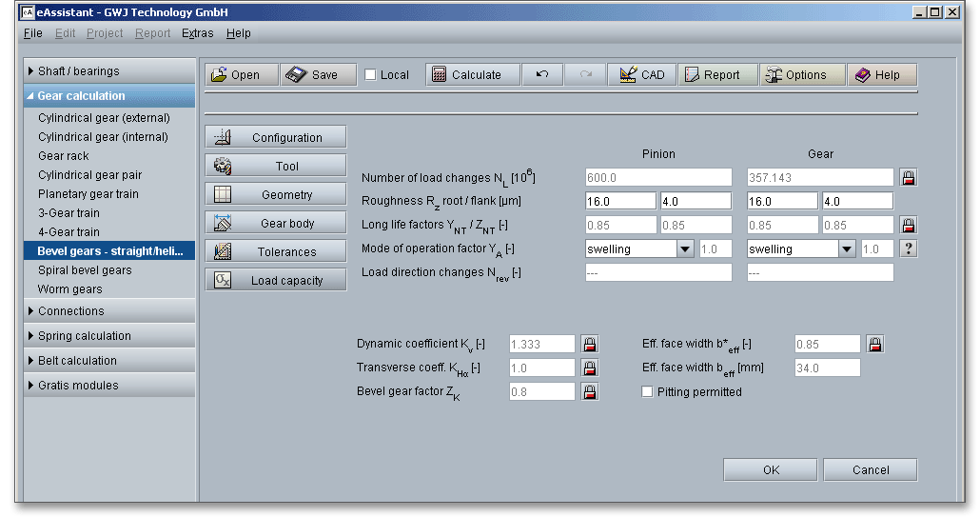Click the question mark help for operation factor
The height and width of the screenshot is (517, 980).
908,249
